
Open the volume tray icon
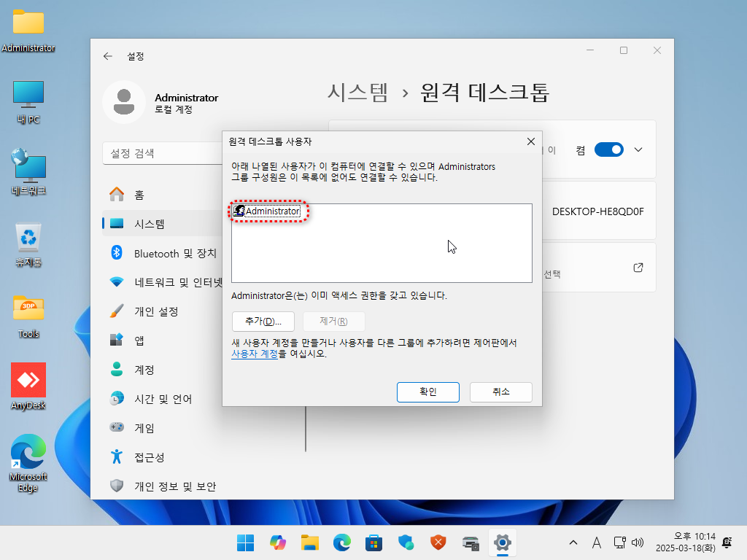[x=638, y=542]
